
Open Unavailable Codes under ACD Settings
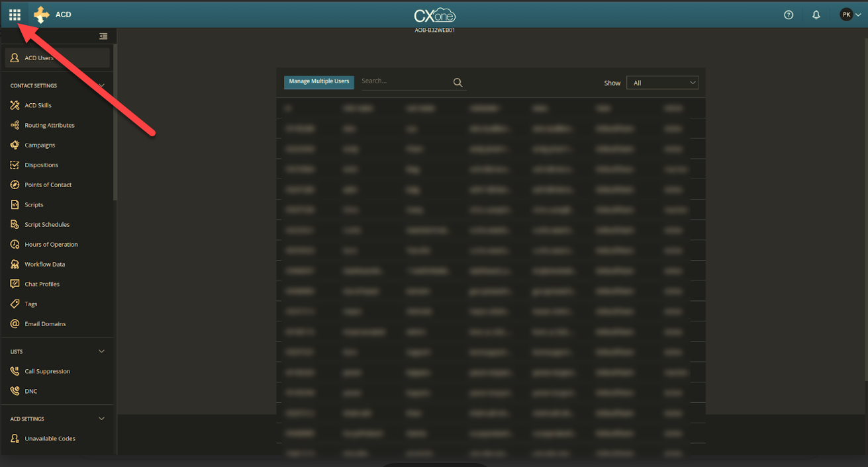(x=50, y=438)
